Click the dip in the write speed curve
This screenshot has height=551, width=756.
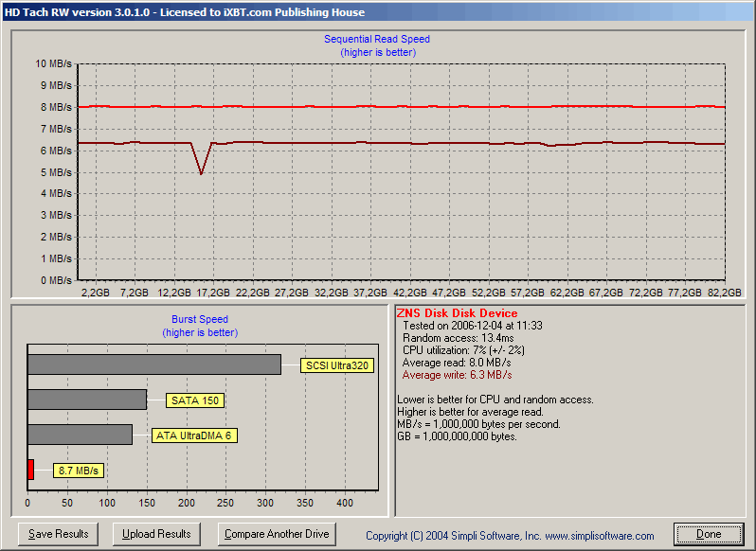point(201,172)
